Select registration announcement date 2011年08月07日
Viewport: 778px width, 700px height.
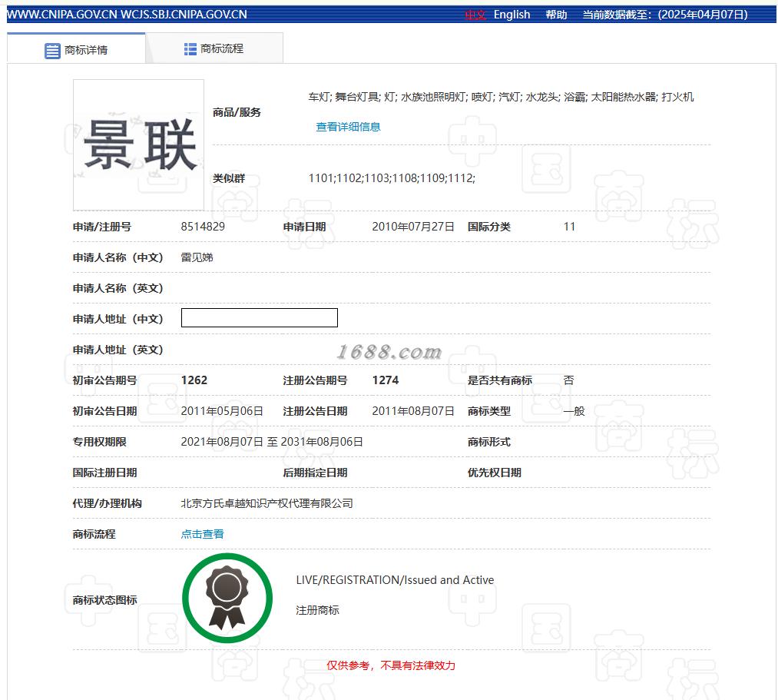tap(413, 411)
